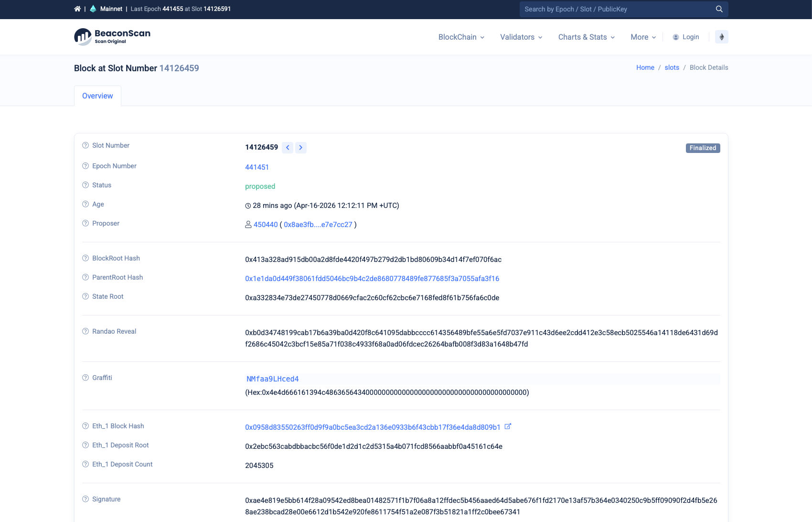Click the home icon in top bar
812x522 pixels.
77,9
